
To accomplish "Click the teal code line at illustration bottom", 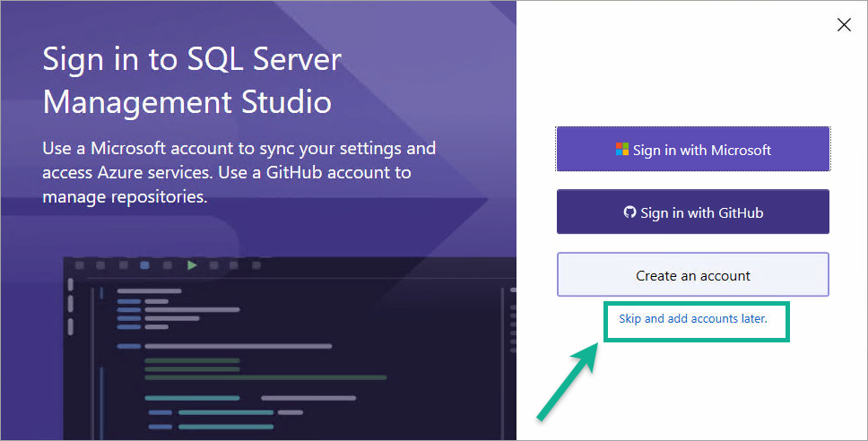I will tap(226, 427).
